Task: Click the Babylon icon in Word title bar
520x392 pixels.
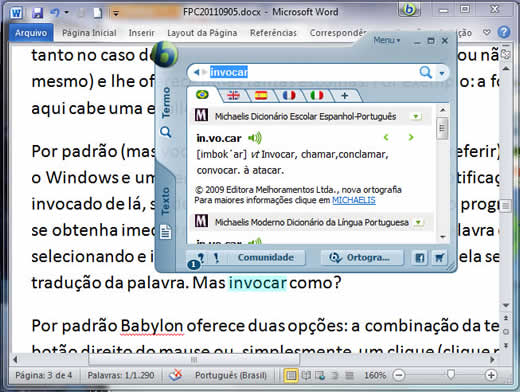Action: 409,9
